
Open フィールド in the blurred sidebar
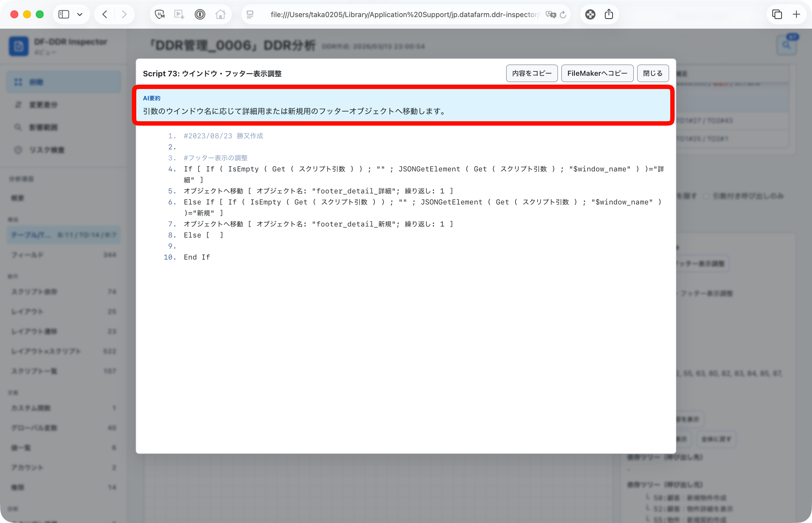[x=63, y=255]
